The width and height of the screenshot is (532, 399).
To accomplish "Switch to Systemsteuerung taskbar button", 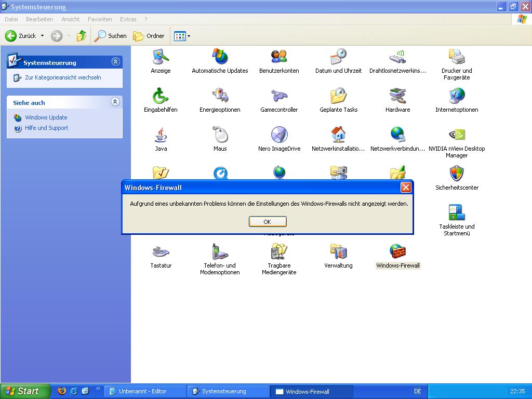I will [x=229, y=391].
